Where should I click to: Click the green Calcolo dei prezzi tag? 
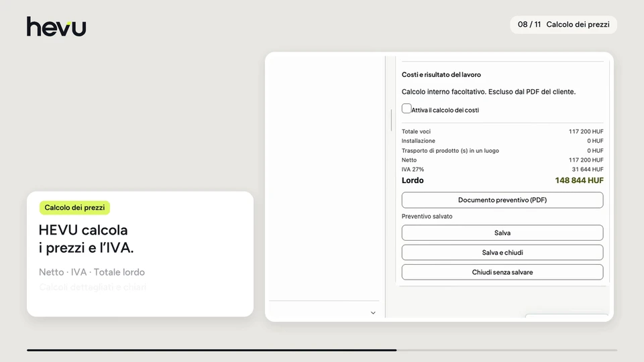coord(74,208)
